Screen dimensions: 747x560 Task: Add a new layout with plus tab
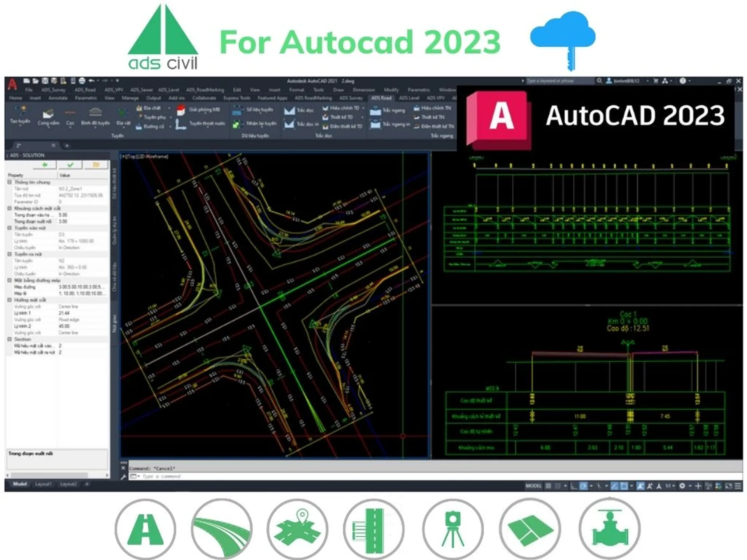coord(87,484)
